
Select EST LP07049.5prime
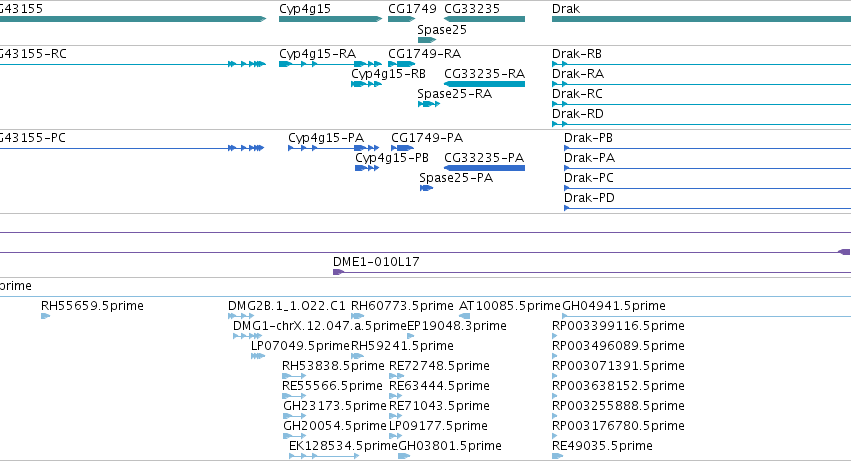(x=258, y=356)
